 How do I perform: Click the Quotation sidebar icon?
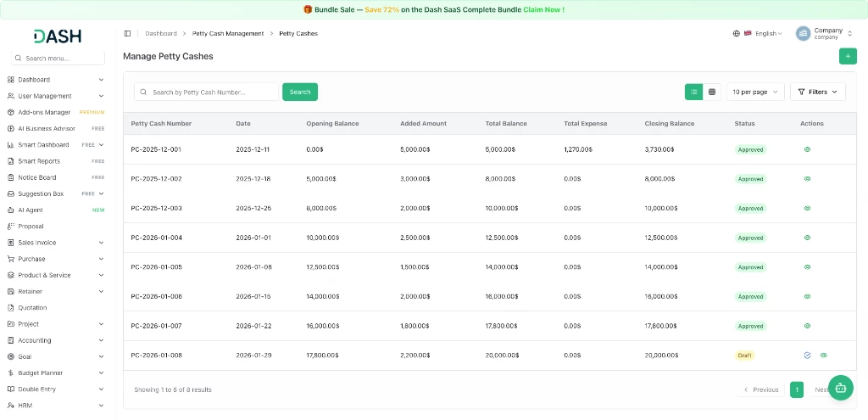pyautogui.click(x=10, y=307)
